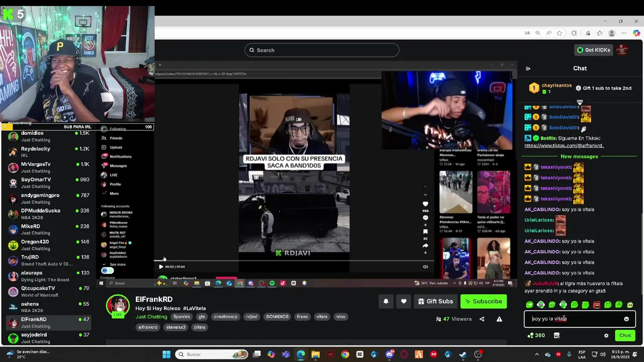The width and height of the screenshot is (644, 362).
Task: Play the video in the stream player
Action: (x=160, y=267)
